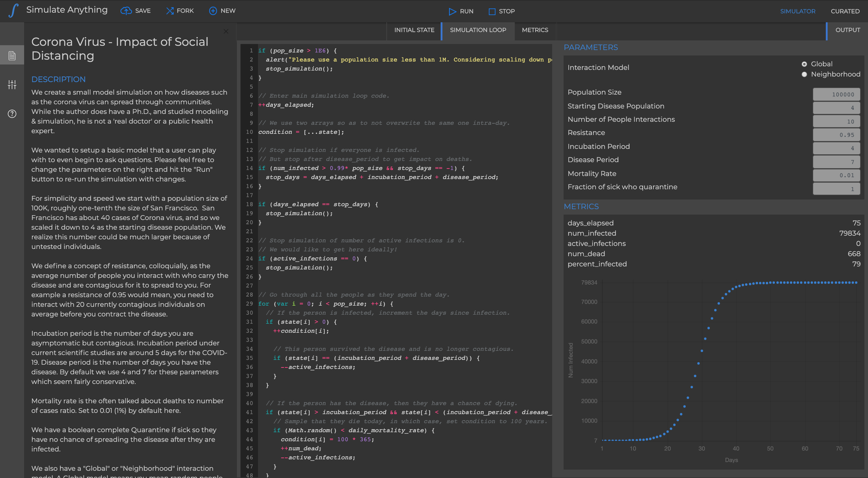Viewport: 868px width, 478px height.
Task: Click the Mortality Rate input field
Action: 836,175
